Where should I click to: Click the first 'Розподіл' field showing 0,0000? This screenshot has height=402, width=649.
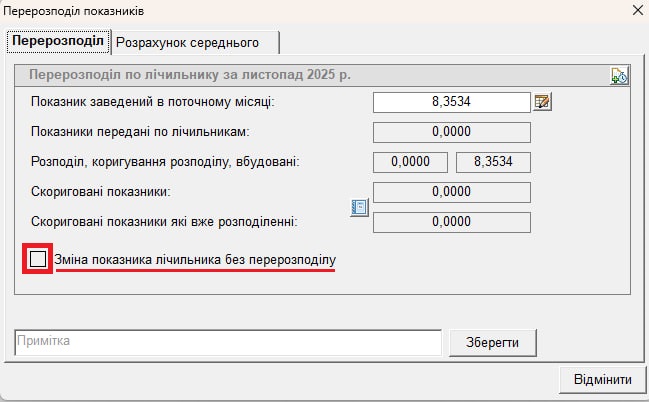[x=410, y=161]
